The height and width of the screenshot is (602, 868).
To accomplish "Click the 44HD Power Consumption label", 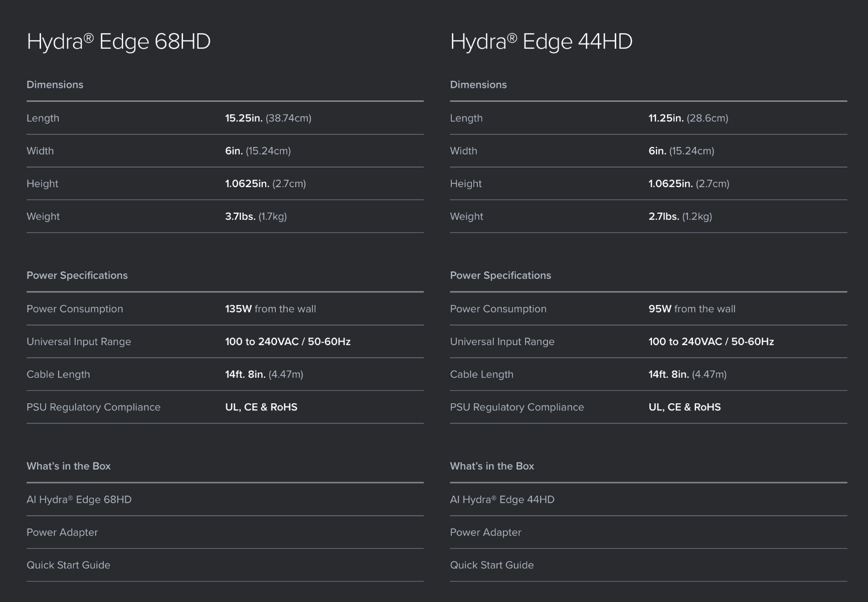I will pos(498,309).
